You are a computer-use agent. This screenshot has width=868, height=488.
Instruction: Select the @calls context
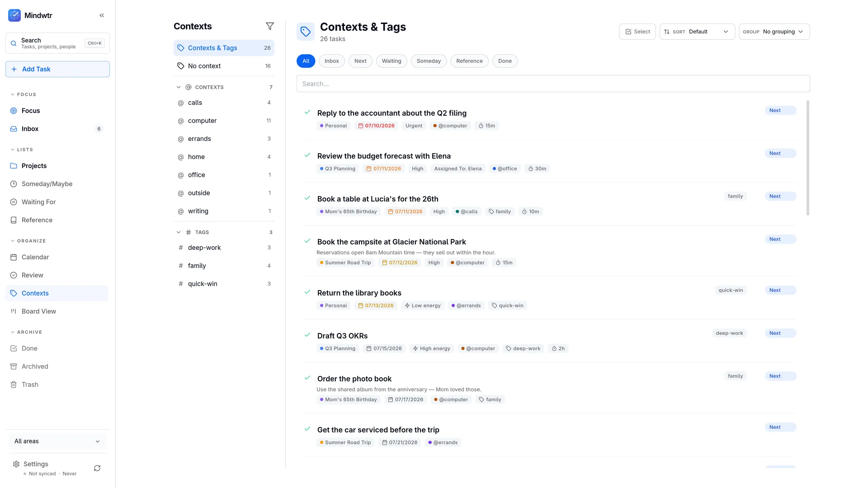pos(224,103)
